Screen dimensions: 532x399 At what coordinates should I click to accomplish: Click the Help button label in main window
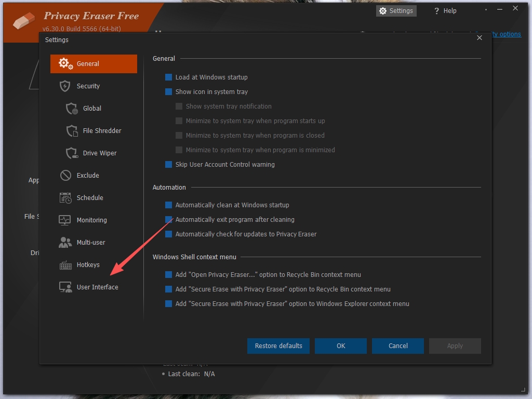pyautogui.click(x=450, y=11)
